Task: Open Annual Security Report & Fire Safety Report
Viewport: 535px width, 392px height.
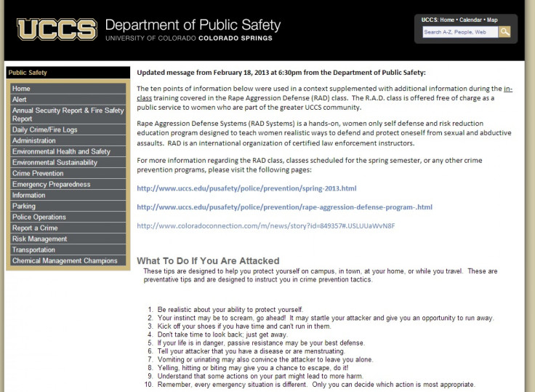Action: click(x=68, y=114)
